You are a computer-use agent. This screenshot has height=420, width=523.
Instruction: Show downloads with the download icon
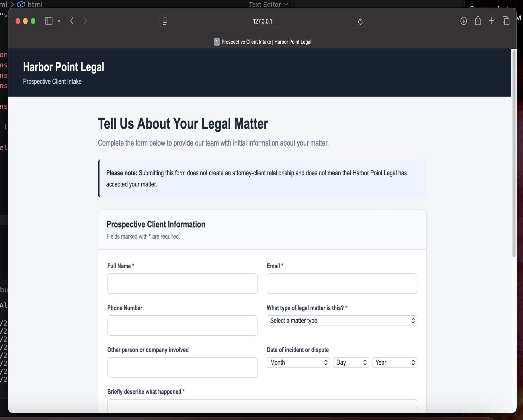(464, 21)
